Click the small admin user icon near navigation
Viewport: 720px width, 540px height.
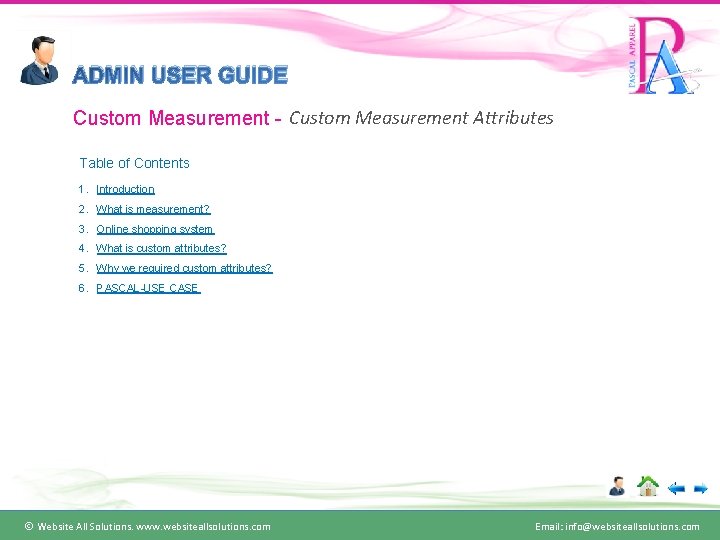[617, 486]
